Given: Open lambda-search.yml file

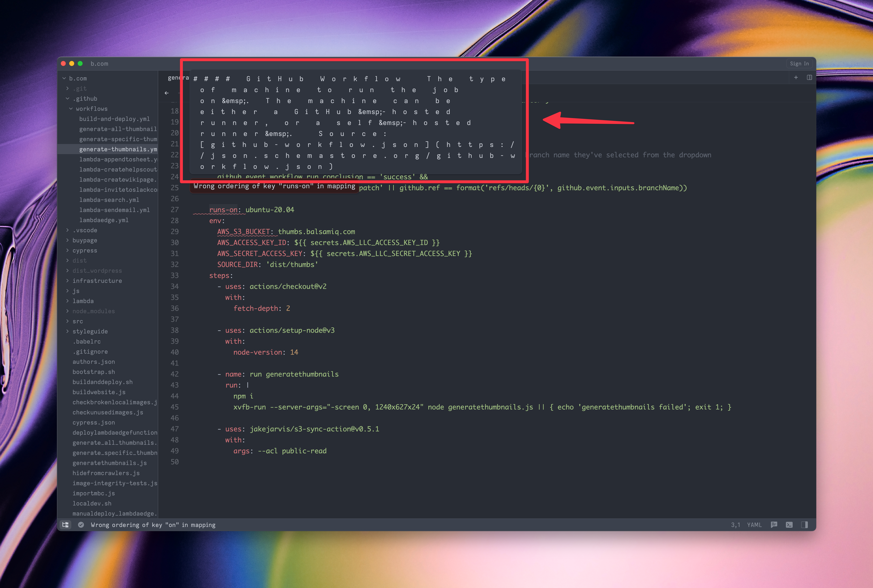Looking at the screenshot, I should click(x=109, y=200).
